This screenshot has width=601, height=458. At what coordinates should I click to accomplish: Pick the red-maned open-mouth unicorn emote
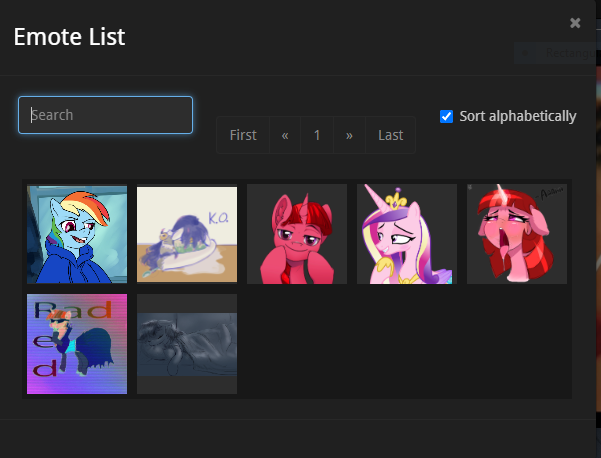tap(517, 234)
